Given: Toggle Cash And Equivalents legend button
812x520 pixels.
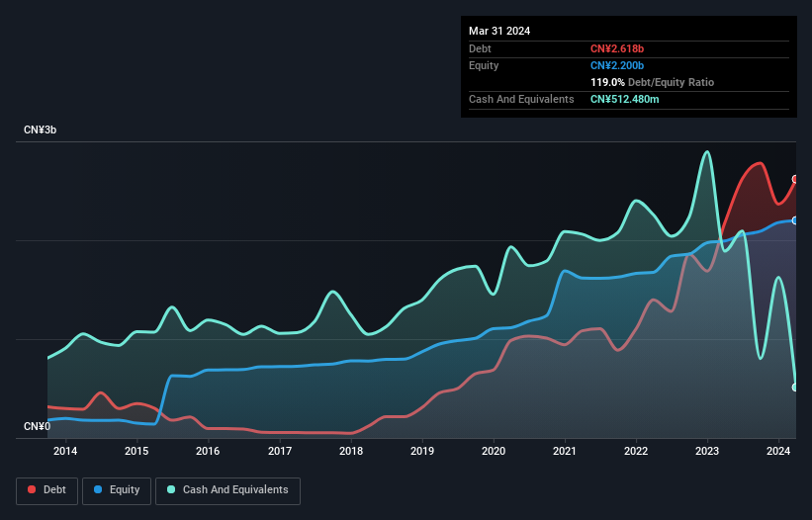Looking at the screenshot, I should (x=227, y=490).
